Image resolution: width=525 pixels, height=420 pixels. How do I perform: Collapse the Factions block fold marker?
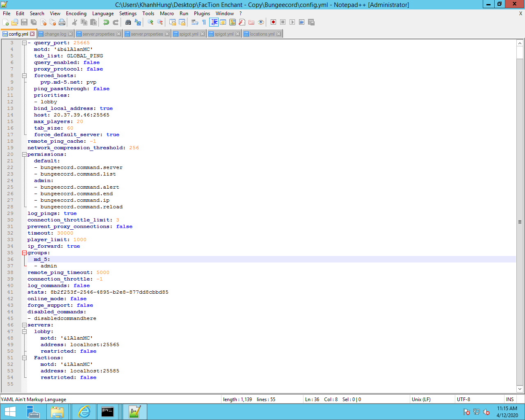pos(24,358)
